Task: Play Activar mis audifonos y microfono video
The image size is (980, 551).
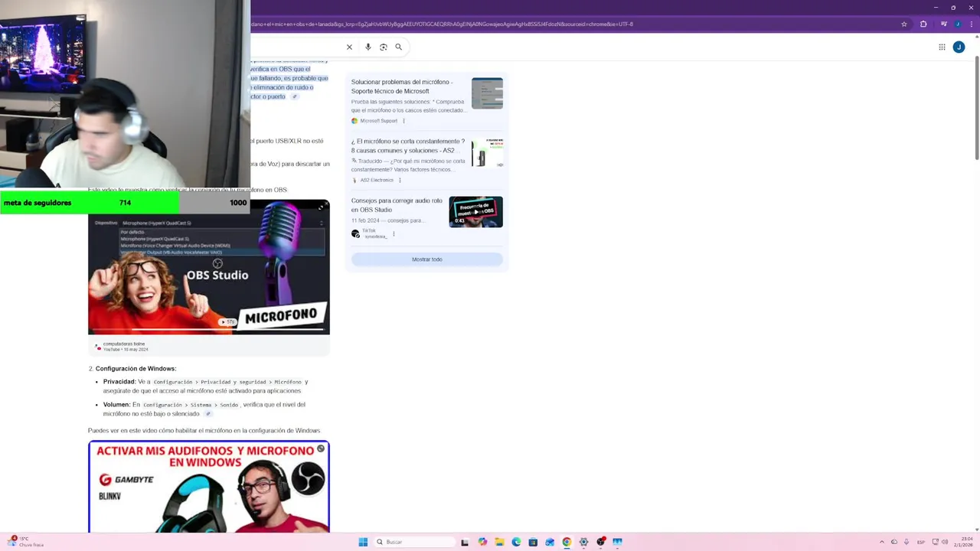Action: pos(209,487)
